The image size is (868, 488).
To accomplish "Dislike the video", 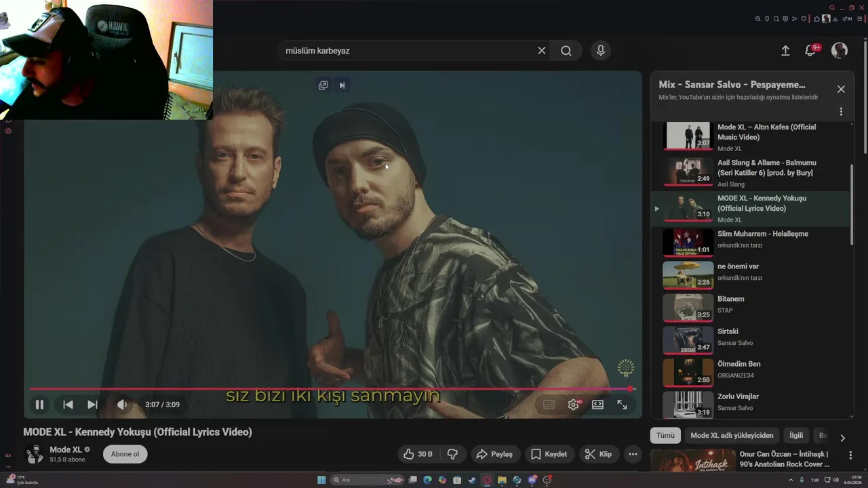I will [452, 454].
